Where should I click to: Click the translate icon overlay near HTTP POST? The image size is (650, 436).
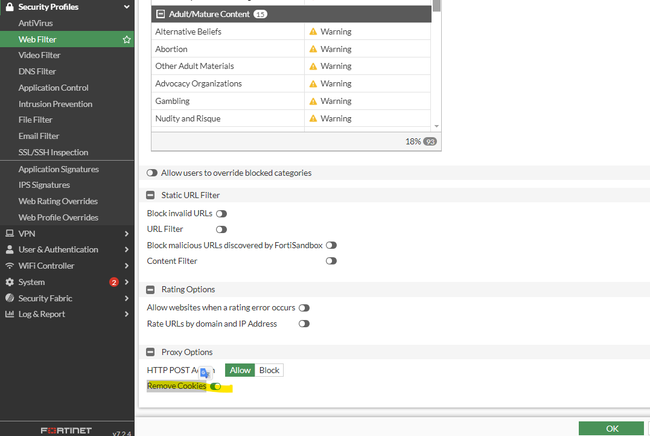204,372
